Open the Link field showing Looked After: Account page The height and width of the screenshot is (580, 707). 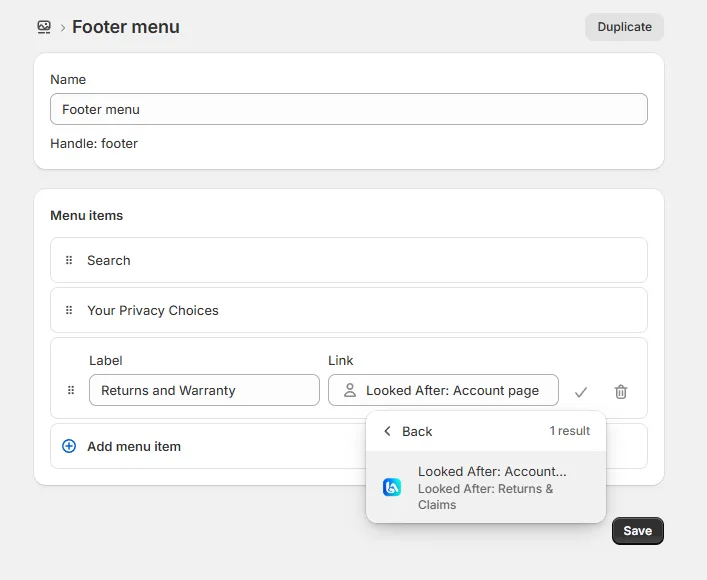pos(443,390)
